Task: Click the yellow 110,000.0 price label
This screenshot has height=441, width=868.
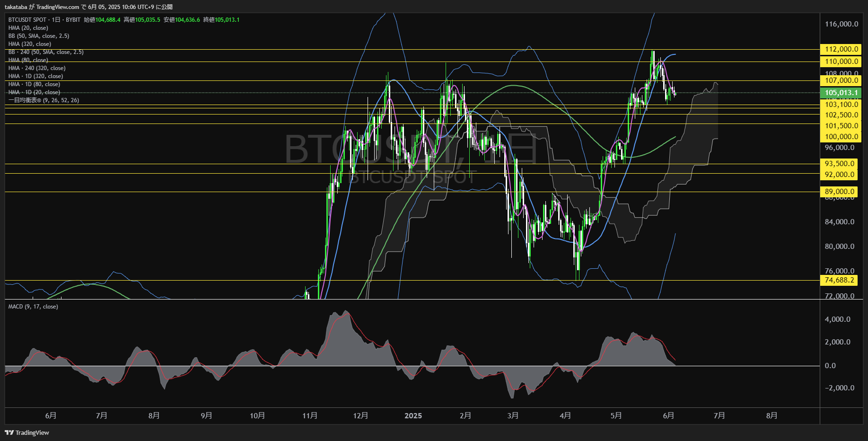Action: [841, 62]
